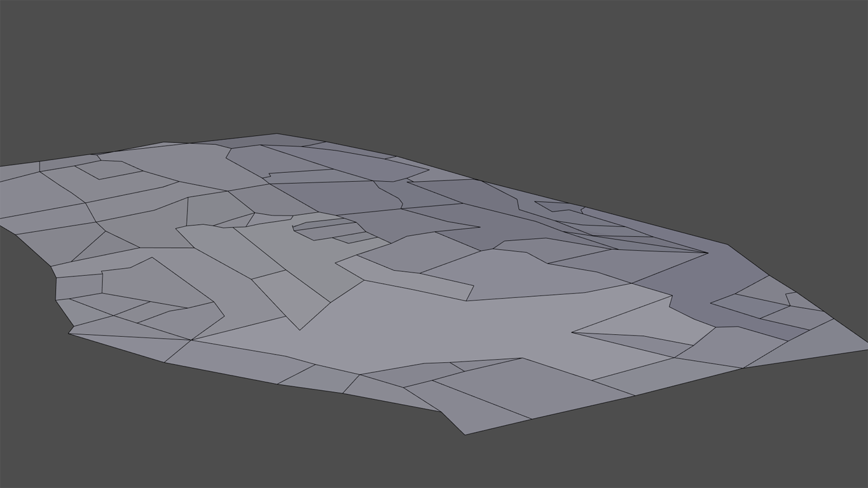
Task: Select the thin sliver face in the mesh center
Action: [x=324, y=225]
